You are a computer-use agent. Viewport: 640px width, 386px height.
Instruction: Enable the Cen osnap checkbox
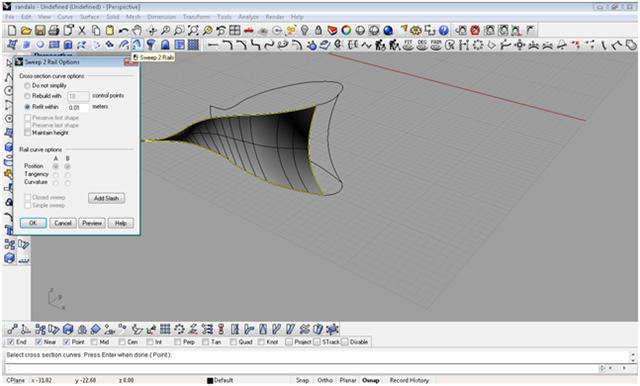pyautogui.click(x=122, y=342)
